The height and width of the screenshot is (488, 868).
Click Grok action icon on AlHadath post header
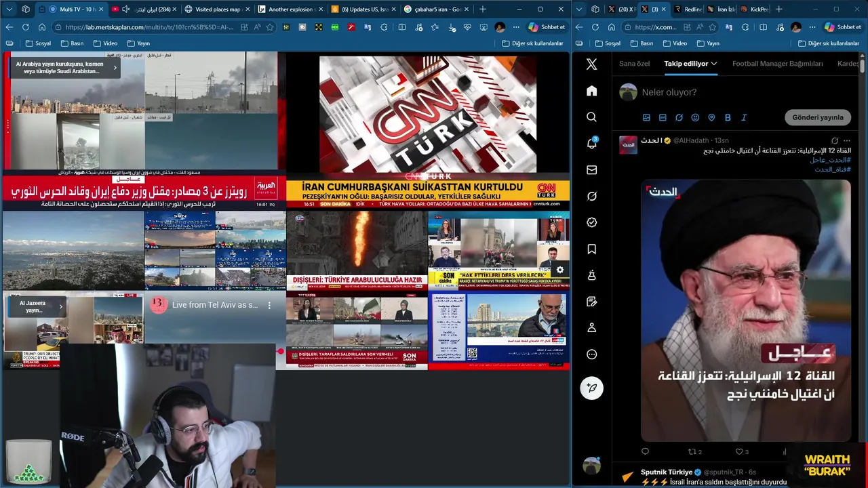coord(835,140)
